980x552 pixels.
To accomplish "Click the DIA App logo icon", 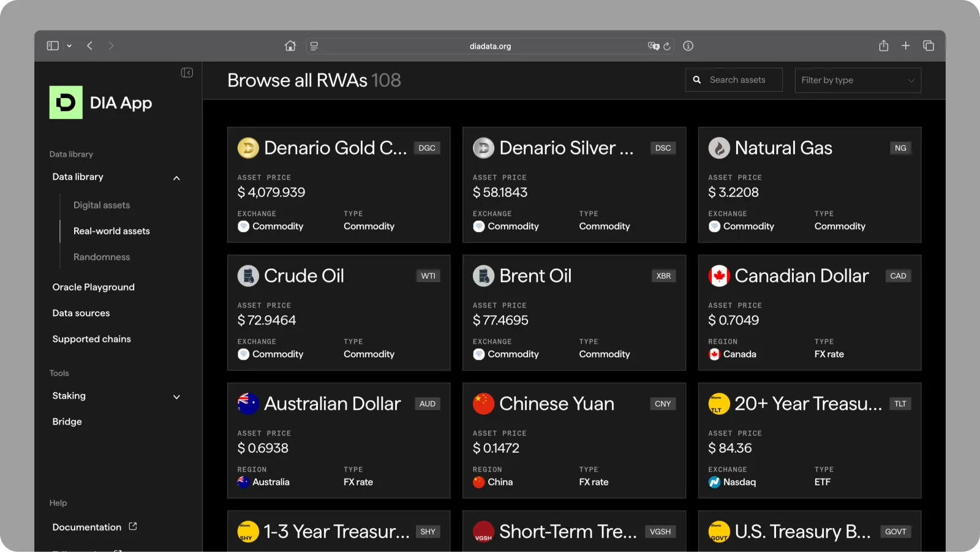I will [66, 102].
